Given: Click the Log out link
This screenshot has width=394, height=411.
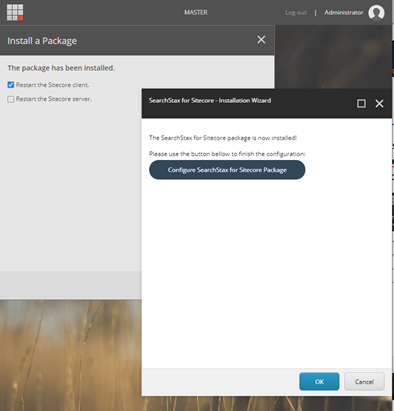Looking at the screenshot, I should pyautogui.click(x=296, y=13).
